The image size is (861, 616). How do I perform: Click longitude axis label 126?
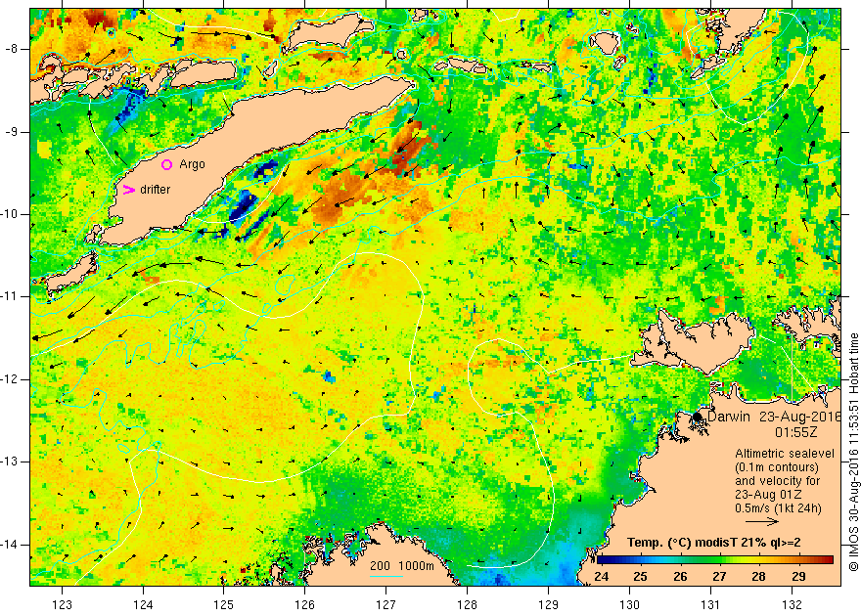pos(304,605)
